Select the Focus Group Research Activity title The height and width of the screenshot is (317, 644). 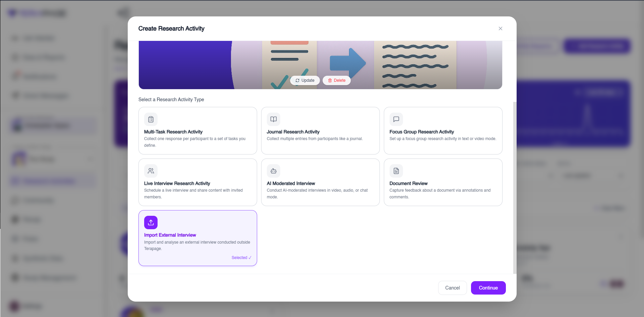point(422,132)
